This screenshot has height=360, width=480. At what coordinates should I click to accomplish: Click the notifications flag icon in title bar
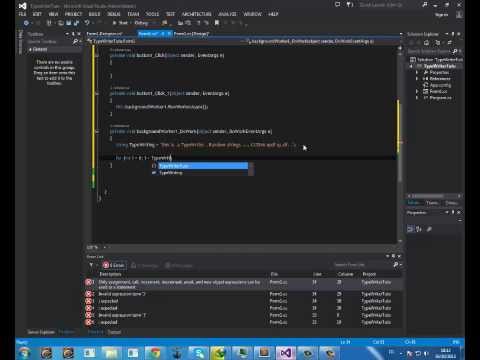(349, 5)
